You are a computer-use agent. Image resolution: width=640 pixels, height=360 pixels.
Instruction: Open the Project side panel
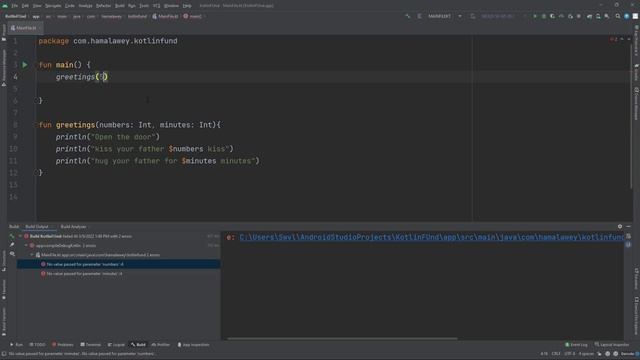click(4, 33)
